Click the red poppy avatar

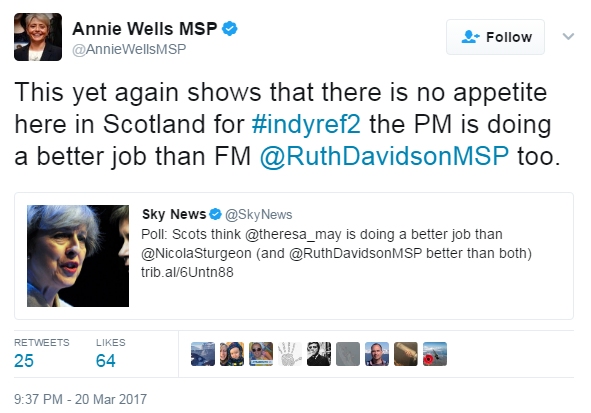coord(435,354)
